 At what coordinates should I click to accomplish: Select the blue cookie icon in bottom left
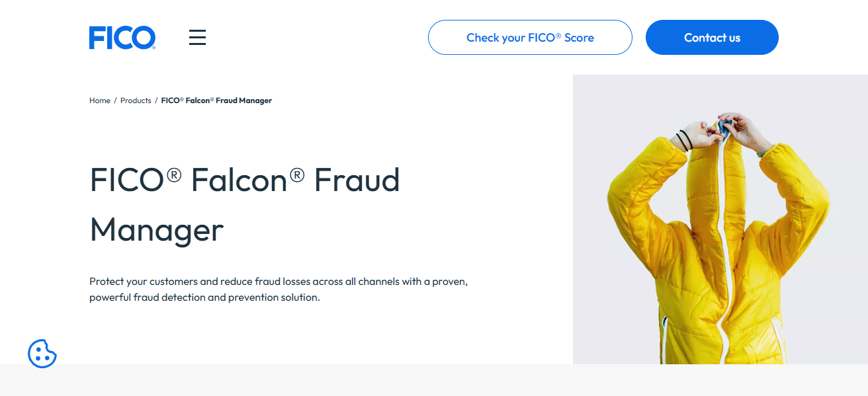pyautogui.click(x=42, y=354)
